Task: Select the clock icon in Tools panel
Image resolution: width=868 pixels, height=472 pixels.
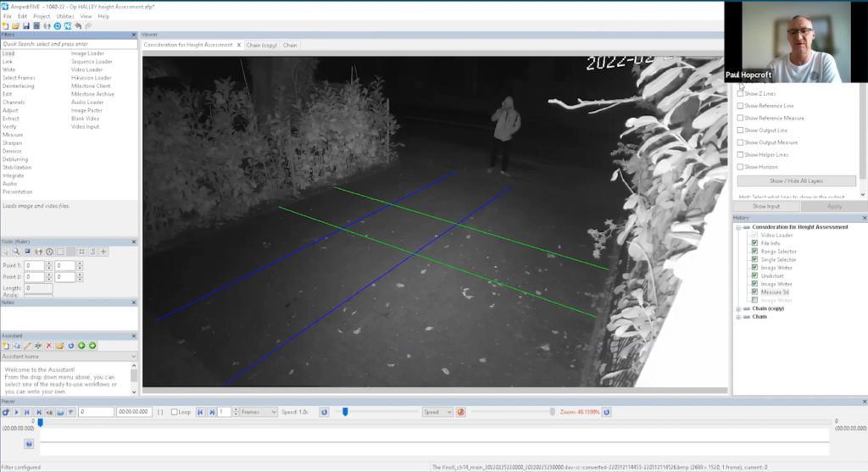Action: [49, 252]
